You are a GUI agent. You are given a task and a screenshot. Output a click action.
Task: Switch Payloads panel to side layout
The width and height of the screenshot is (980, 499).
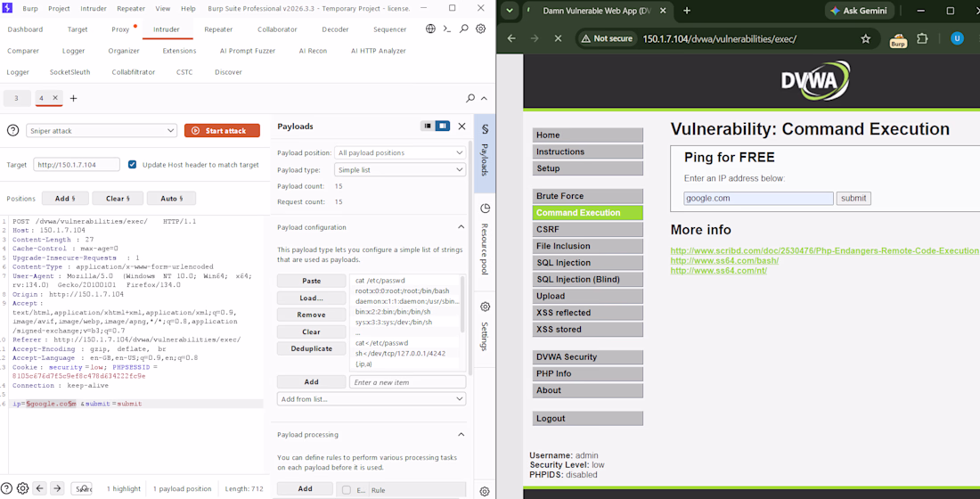click(x=443, y=126)
